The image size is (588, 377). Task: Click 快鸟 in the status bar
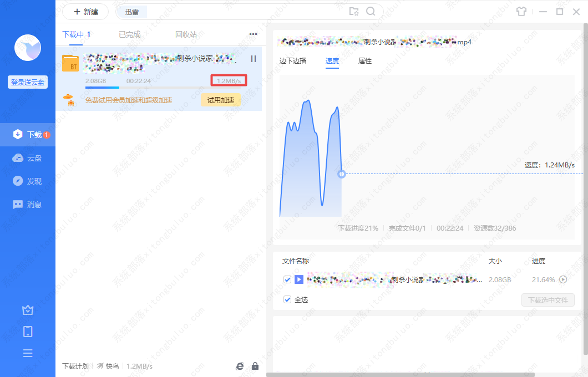click(108, 366)
